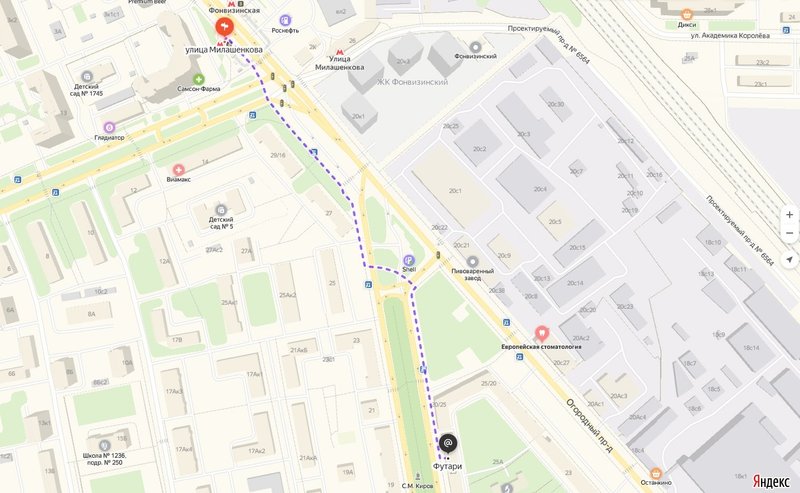
Task: Open the Shell parking icon
Action: [x=409, y=260]
